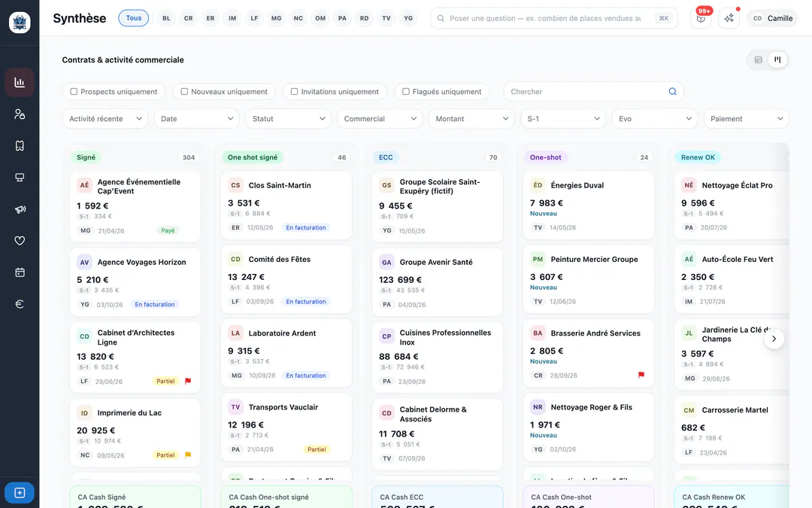Open the megaphone campaigns icon in sidebar
This screenshot has height=508, width=812.
[x=20, y=209]
